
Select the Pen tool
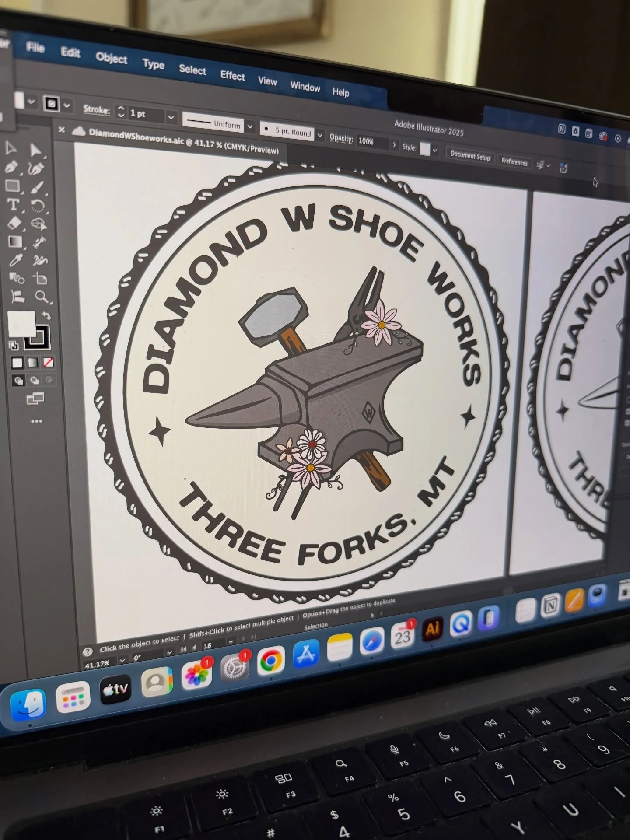[x=11, y=167]
